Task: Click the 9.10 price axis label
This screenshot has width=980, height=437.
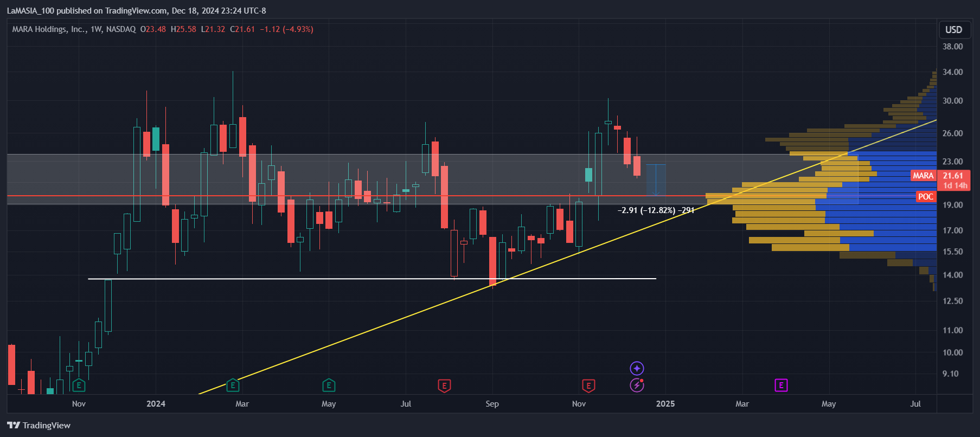Action: 951,374
